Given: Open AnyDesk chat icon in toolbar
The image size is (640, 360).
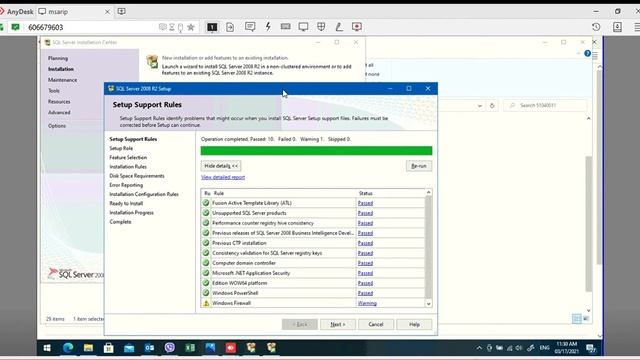Looking at the screenshot, I should click(250, 27).
